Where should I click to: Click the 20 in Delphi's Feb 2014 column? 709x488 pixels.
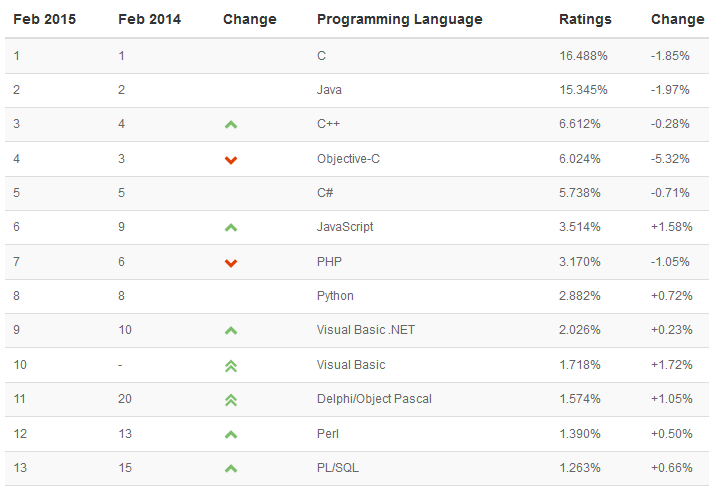[x=125, y=399]
